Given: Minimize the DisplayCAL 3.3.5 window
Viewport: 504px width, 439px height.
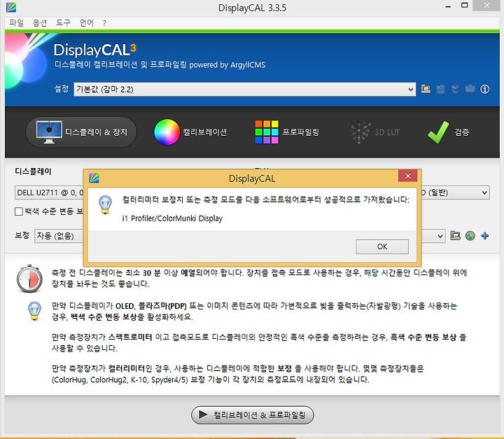Looking at the screenshot, I should [448, 6].
